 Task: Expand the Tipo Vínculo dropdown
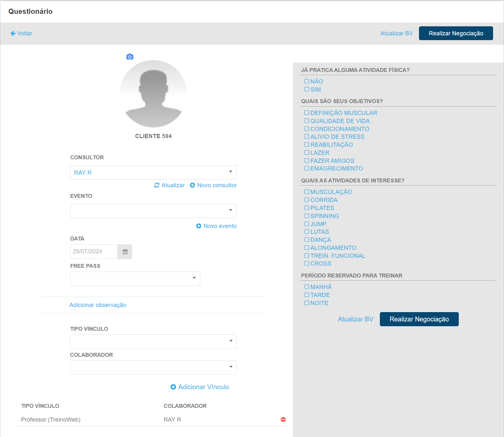pos(153,342)
